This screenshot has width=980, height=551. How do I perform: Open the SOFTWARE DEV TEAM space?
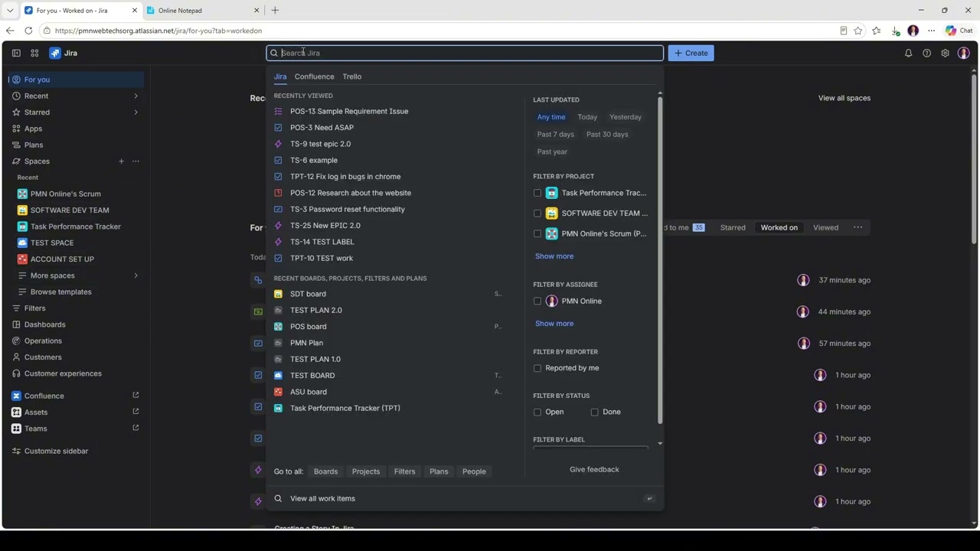[70, 210]
